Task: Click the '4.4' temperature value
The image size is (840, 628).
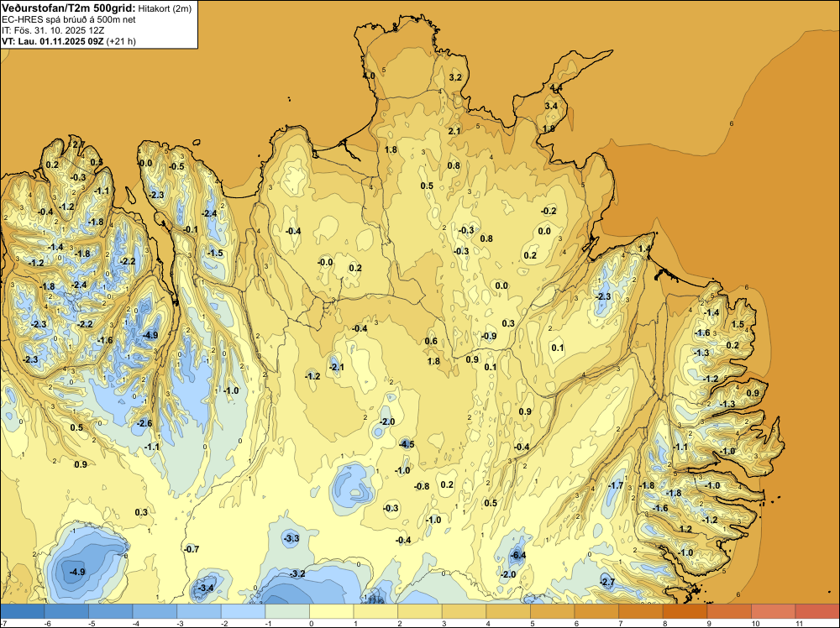Action: 556,88
